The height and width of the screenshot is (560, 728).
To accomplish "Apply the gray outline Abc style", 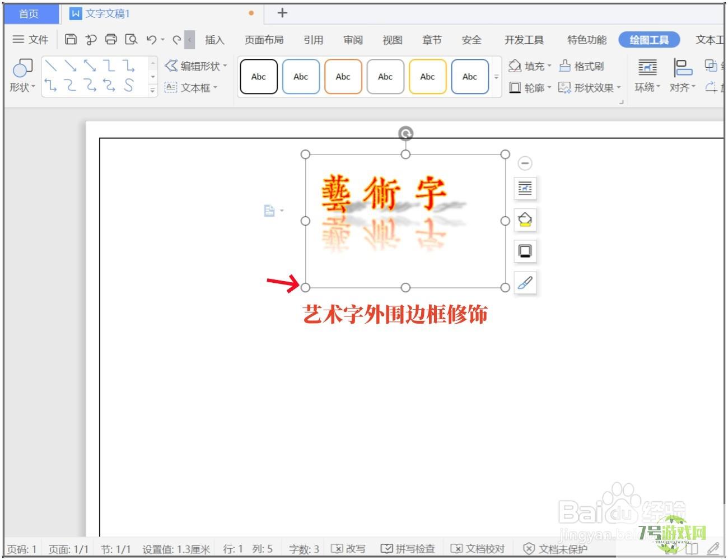I will click(385, 77).
